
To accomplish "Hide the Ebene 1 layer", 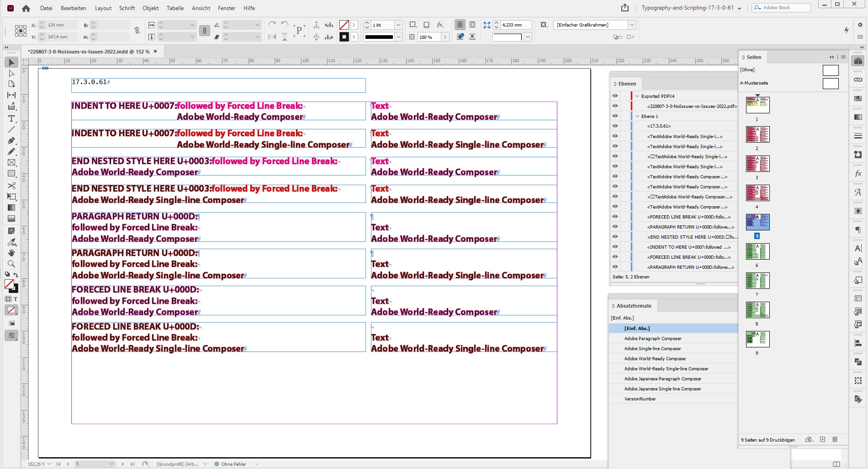I will (x=615, y=116).
